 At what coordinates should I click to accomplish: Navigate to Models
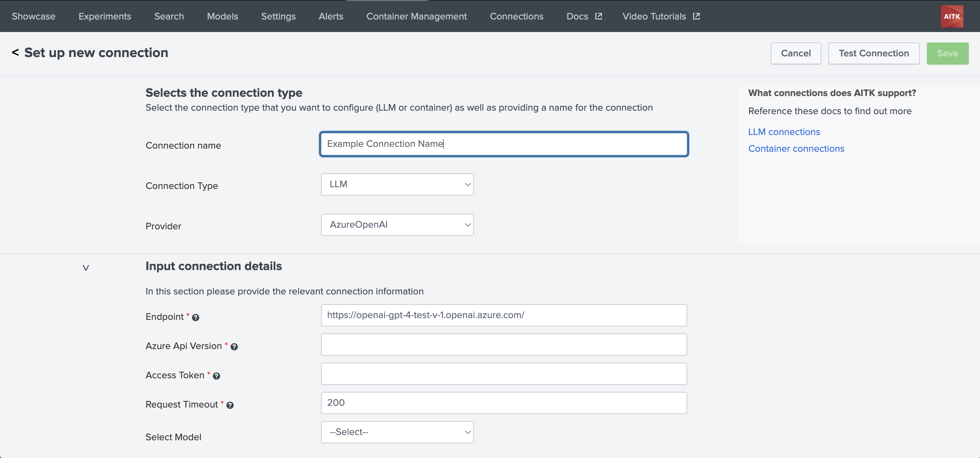(223, 16)
